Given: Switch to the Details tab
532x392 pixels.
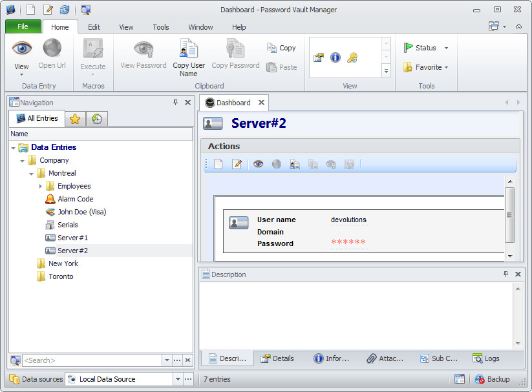Looking at the screenshot, I should (277, 358).
